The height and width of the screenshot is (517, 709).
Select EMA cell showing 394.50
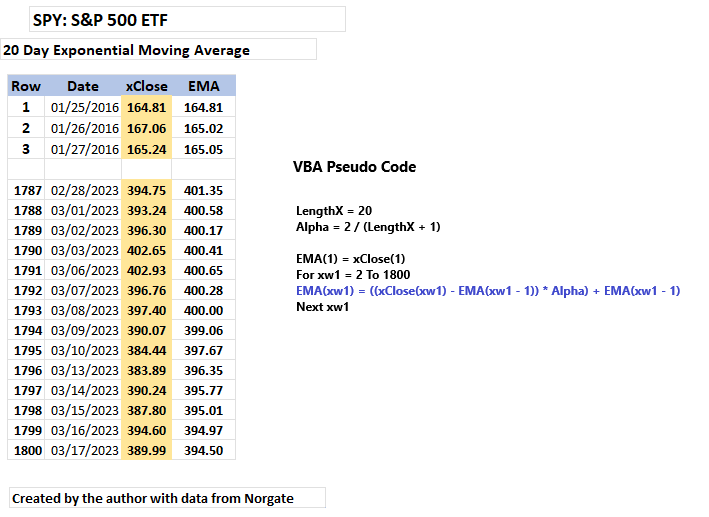coord(203,451)
